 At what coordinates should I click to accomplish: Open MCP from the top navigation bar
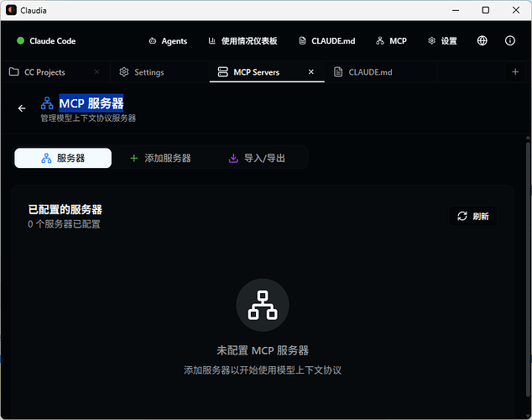[391, 41]
